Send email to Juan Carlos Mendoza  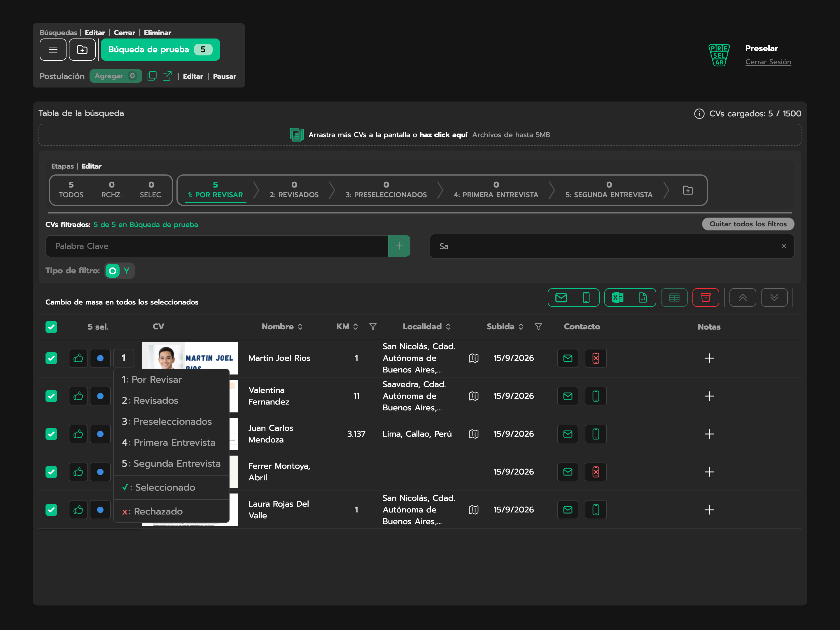[568, 434]
